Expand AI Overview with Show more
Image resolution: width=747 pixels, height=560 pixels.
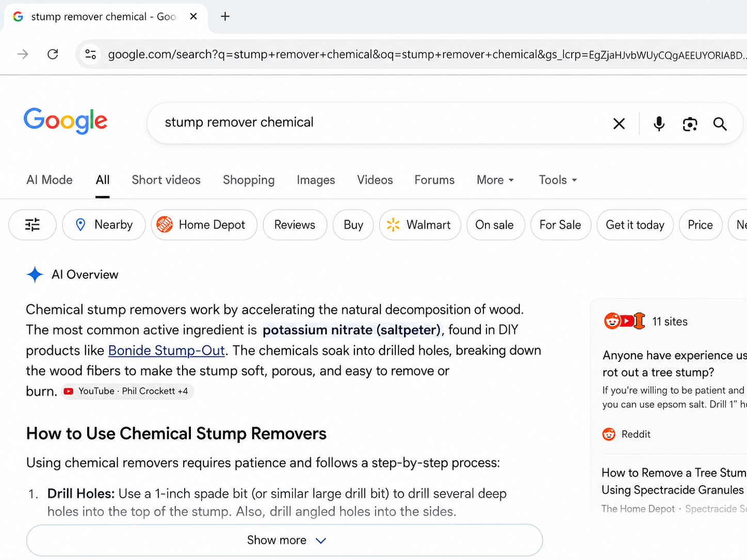tap(284, 540)
